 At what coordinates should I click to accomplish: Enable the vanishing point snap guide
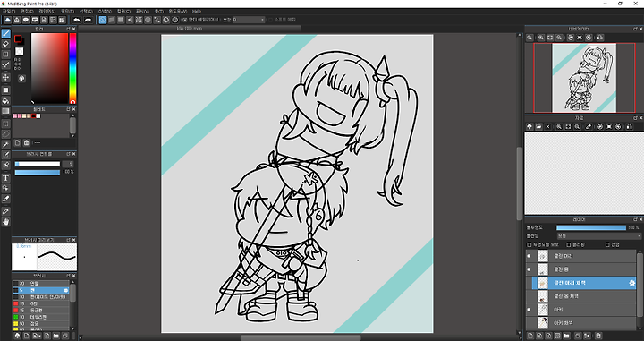(130, 20)
